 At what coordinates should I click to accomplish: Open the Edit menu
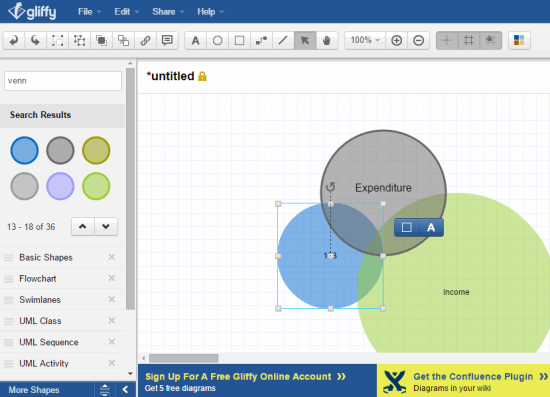(126, 12)
